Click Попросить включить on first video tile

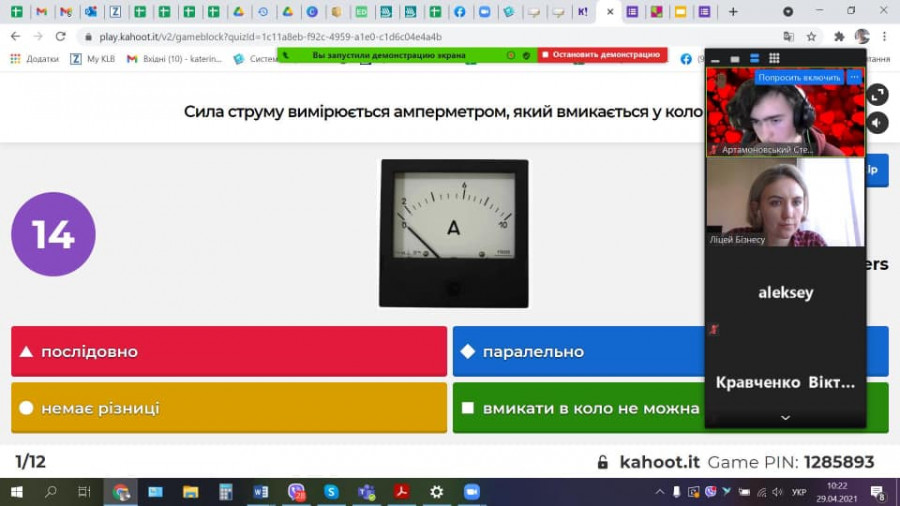799,77
